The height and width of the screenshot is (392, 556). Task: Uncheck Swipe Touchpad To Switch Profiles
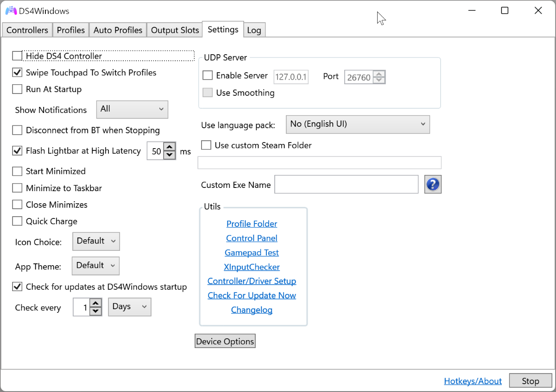click(17, 73)
